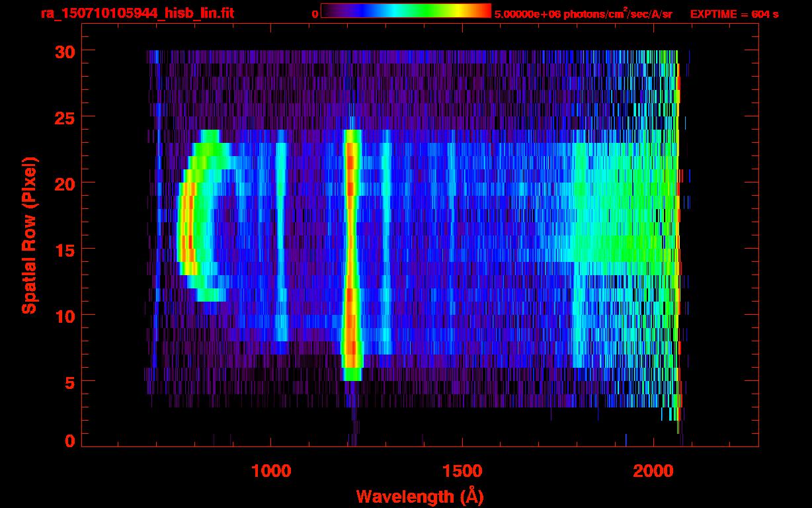Select the 1000 wavelength tick label

click(x=270, y=471)
